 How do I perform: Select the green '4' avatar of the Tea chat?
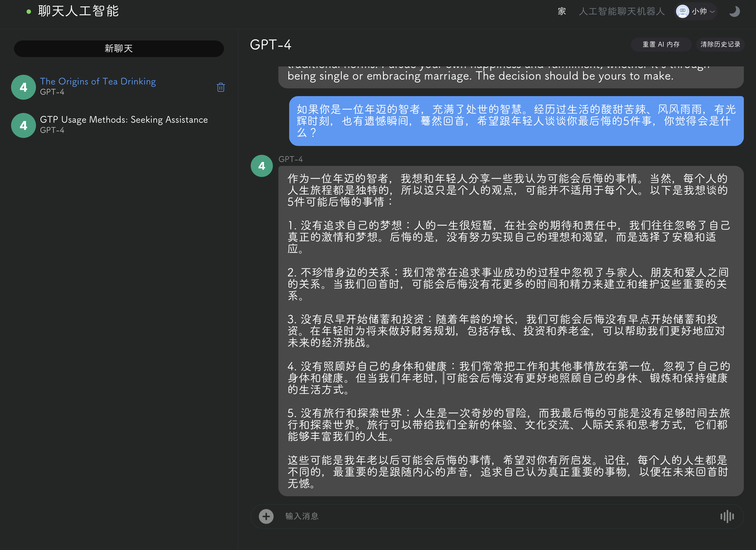click(23, 87)
